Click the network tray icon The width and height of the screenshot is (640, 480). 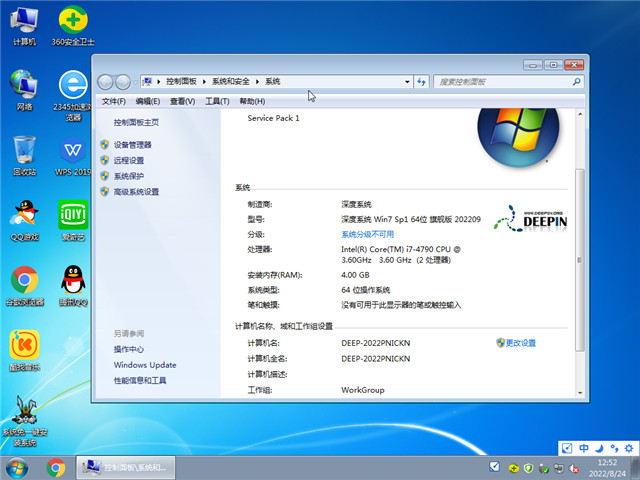558,468
